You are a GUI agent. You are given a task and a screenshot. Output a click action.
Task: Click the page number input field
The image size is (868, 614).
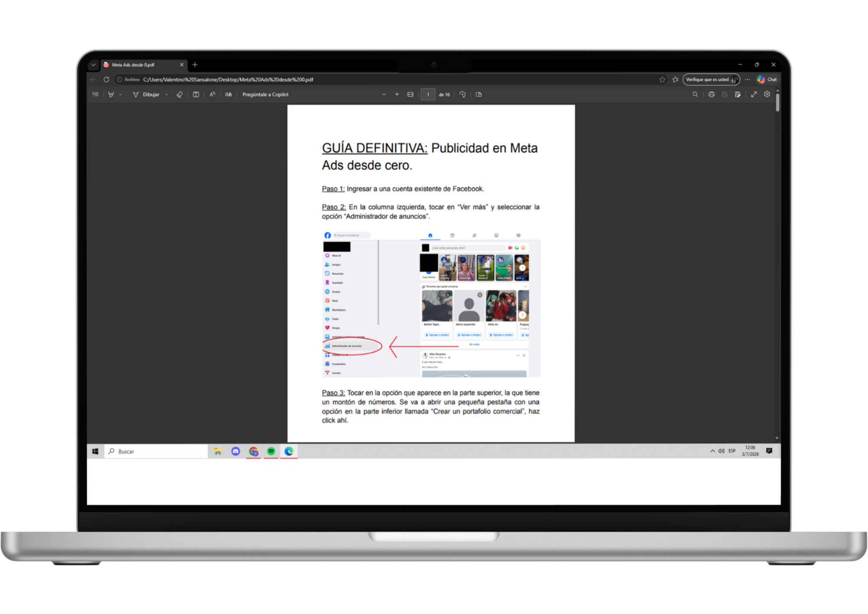click(x=428, y=95)
